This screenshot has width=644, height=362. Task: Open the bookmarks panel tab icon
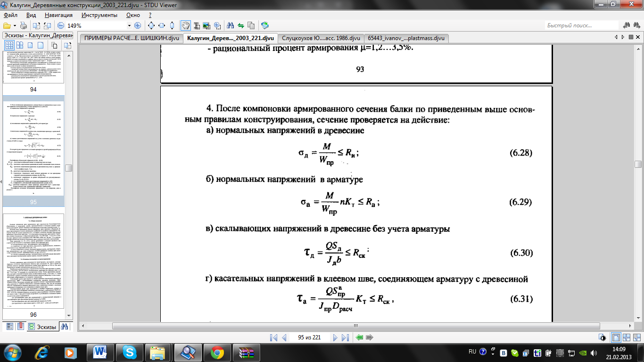[21, 326]
